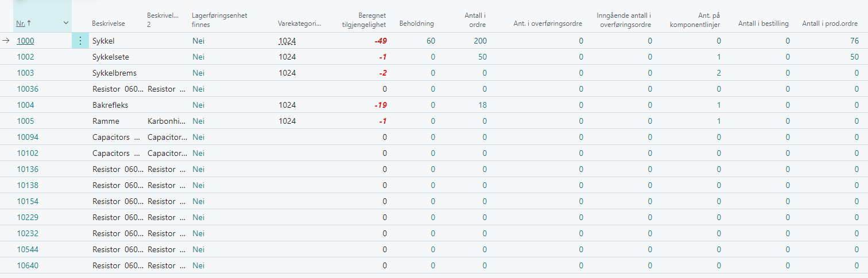
Task: Open item 1004 Bakrefleks number link
Action: pos(25,105)
